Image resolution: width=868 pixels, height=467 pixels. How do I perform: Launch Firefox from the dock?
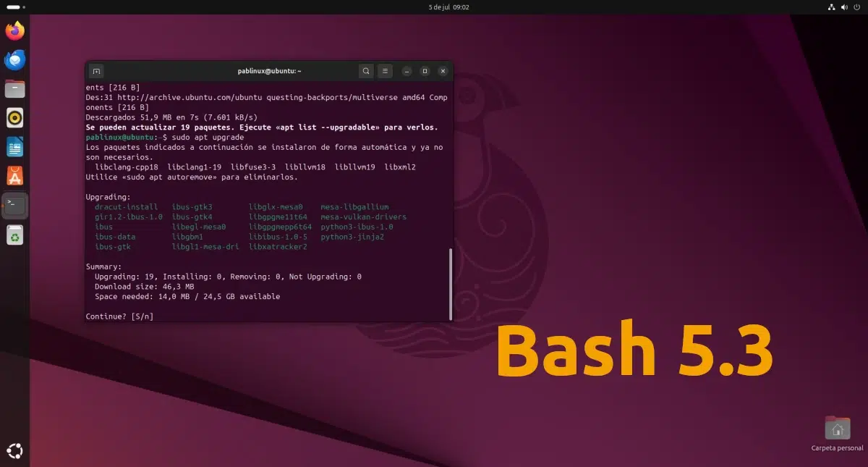click(14, 30)
